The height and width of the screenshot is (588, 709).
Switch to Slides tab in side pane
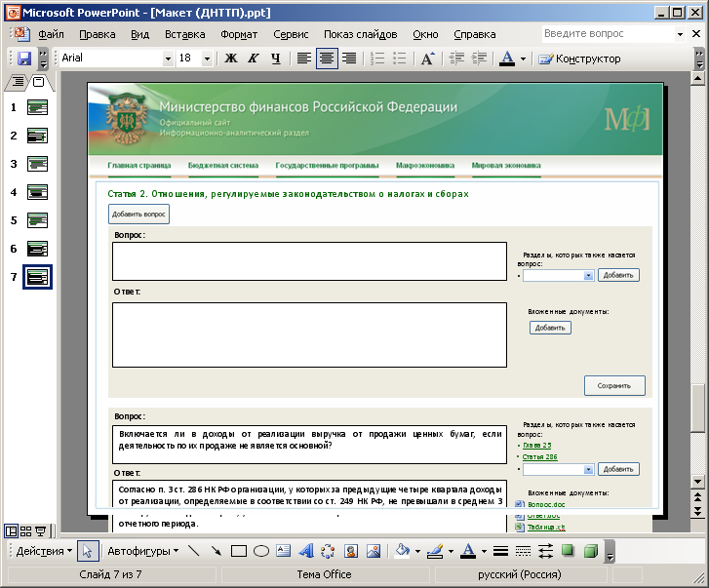point(39,82)
